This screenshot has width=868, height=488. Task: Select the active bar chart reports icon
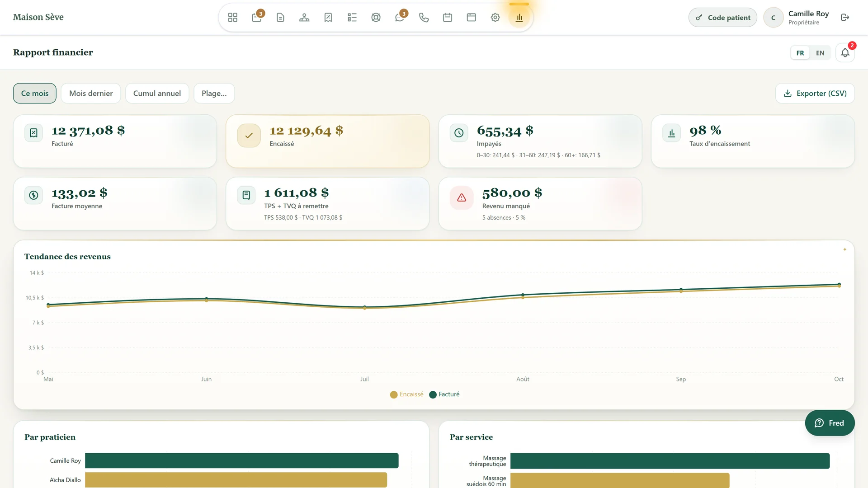[x=519, y=18]
